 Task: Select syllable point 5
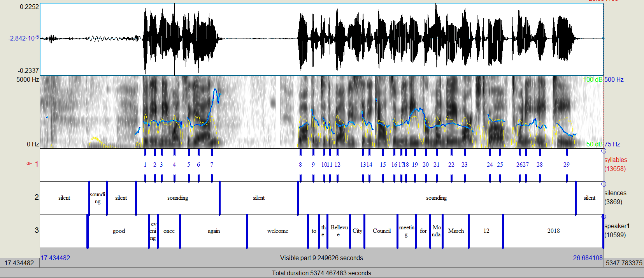189,165
